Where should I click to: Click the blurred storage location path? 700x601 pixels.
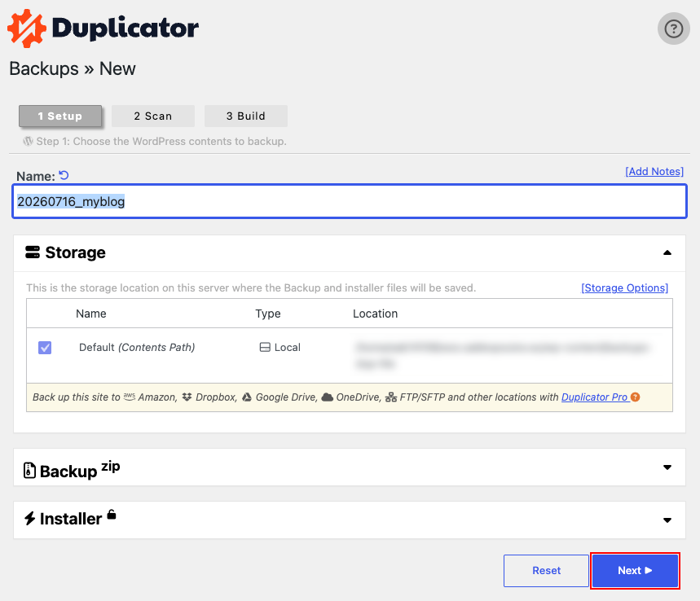[x=502, y=356]
